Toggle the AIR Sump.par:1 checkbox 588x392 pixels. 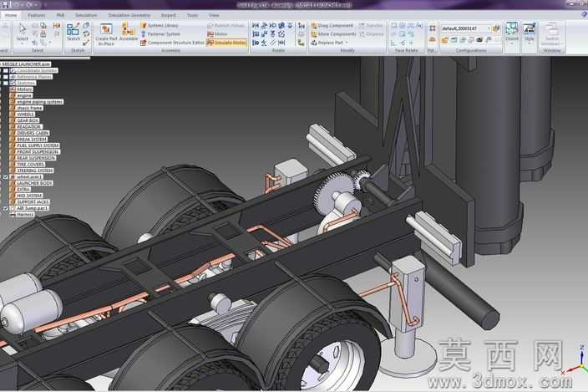(6, 208)
